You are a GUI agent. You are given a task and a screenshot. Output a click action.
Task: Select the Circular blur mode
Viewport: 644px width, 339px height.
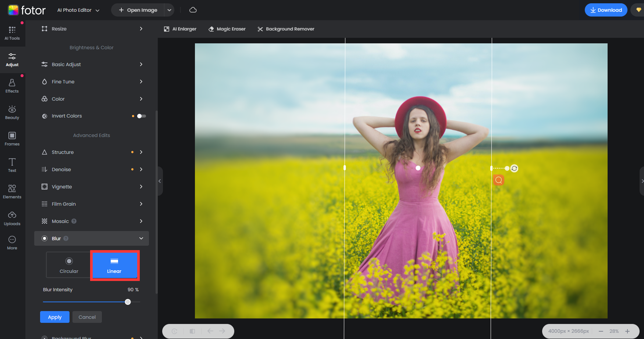(69, 265)
